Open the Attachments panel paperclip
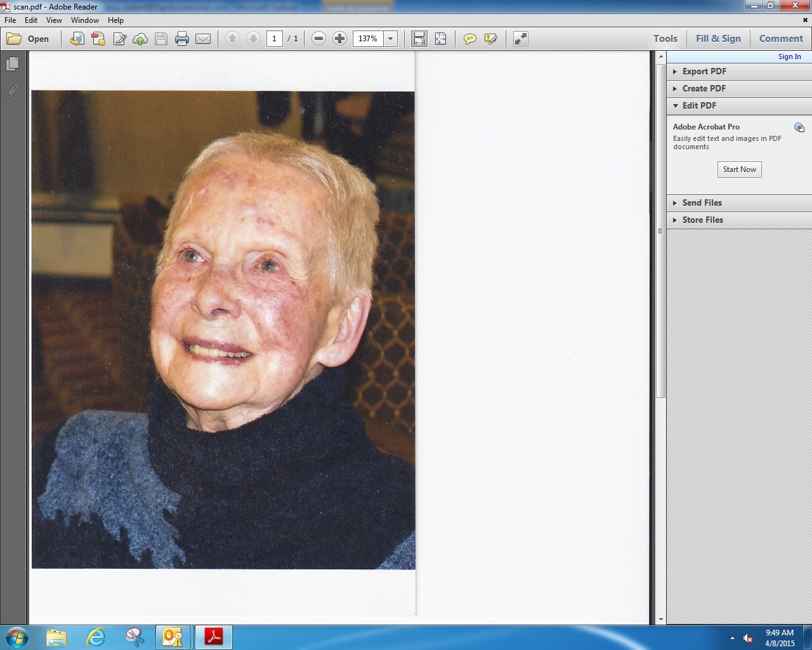 12,91
